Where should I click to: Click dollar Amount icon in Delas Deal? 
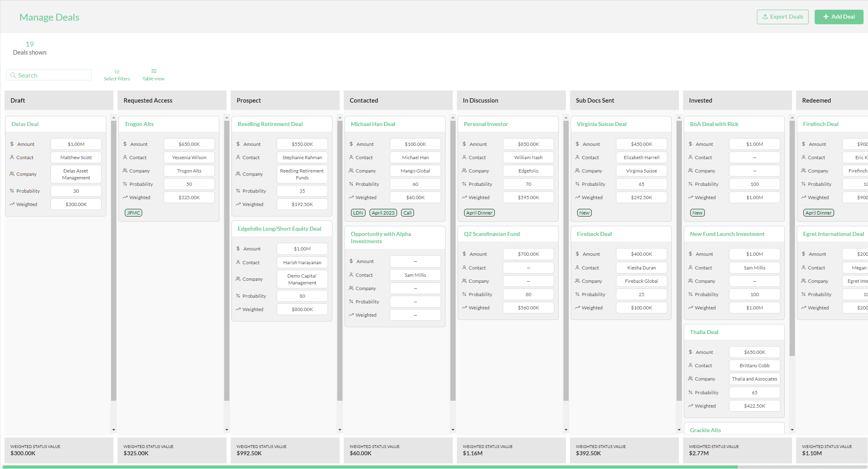12,144
